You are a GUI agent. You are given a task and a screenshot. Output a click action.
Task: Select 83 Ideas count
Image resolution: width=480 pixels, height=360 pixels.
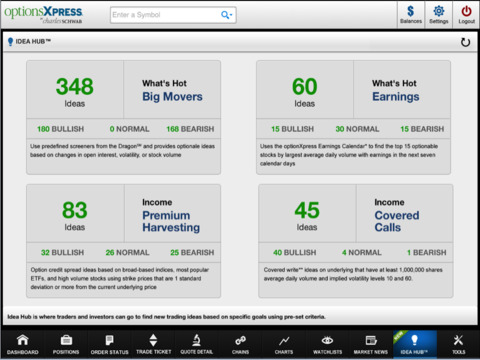click(74, 215)
